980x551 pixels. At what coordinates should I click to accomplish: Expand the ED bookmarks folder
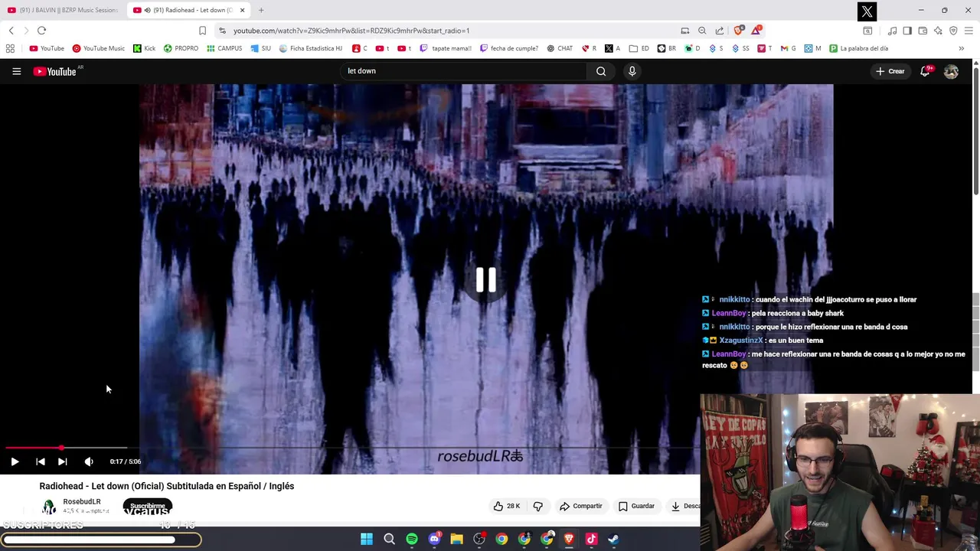[639, 48]
